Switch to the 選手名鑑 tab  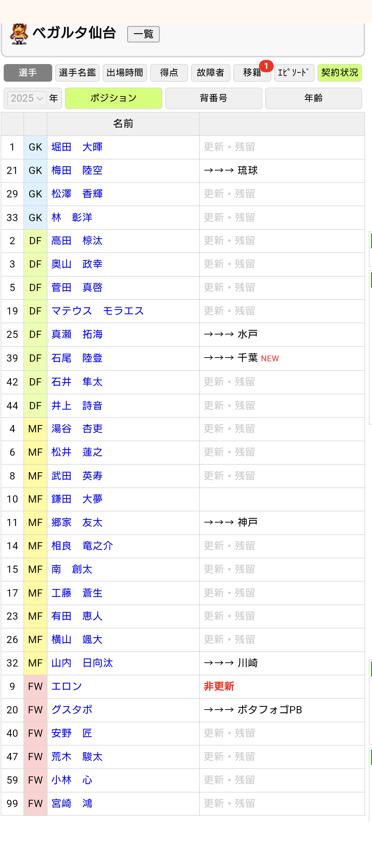tap(77, 73)
